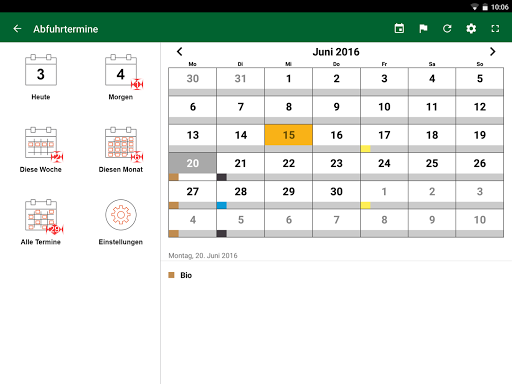Tap the WiFi status icon

(474, 7)
